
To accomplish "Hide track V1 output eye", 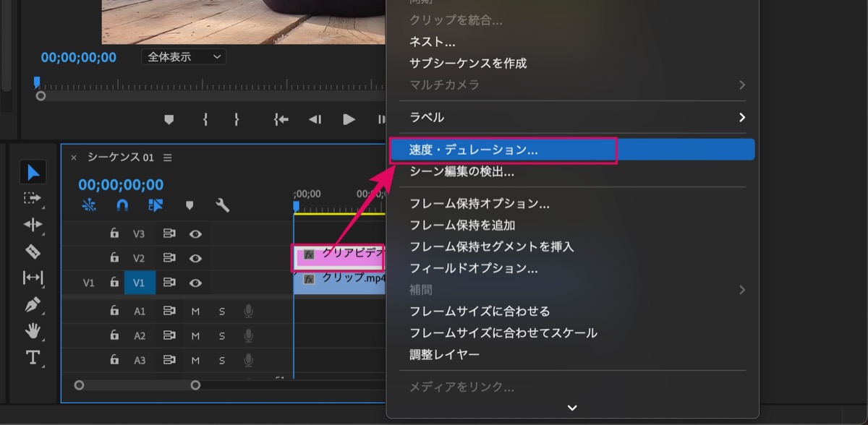I will 195,283.
